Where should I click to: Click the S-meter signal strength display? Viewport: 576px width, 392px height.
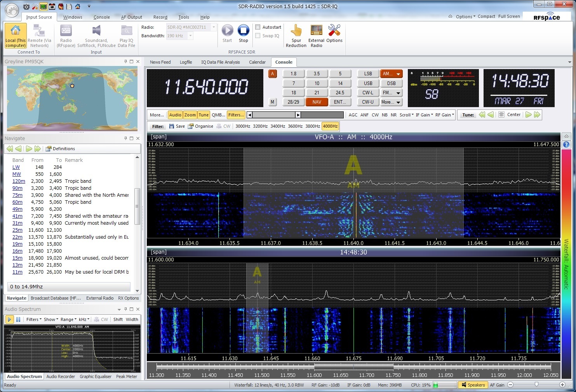click(x=443, y=88)
